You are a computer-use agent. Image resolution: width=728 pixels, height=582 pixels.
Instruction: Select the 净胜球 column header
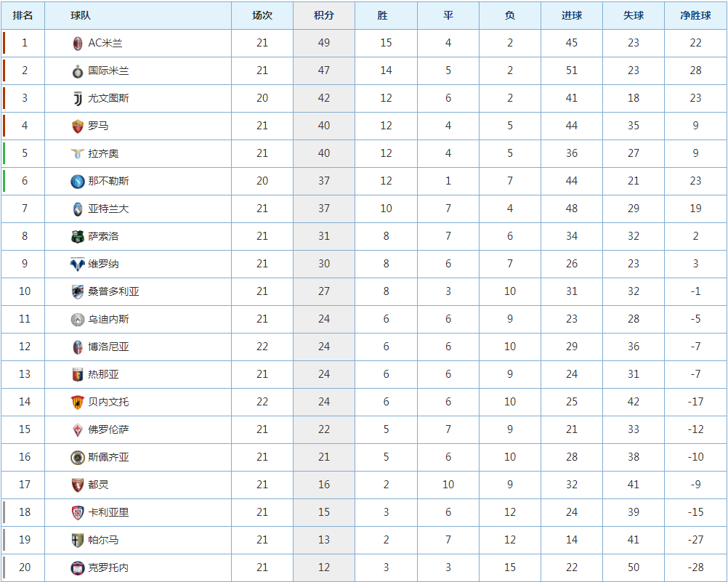695,15
